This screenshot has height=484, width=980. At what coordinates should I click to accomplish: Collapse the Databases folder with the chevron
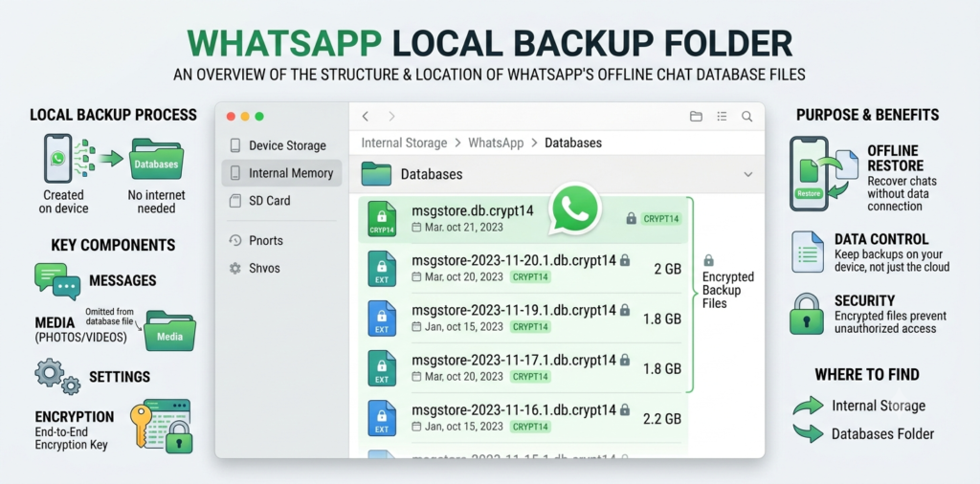click(x=748, y=174)
